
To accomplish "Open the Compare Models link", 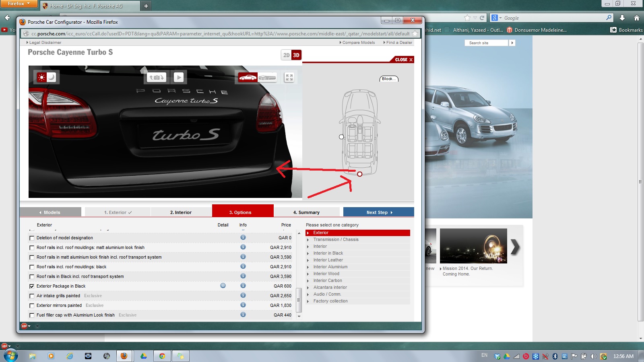I will tap(358, 43).
